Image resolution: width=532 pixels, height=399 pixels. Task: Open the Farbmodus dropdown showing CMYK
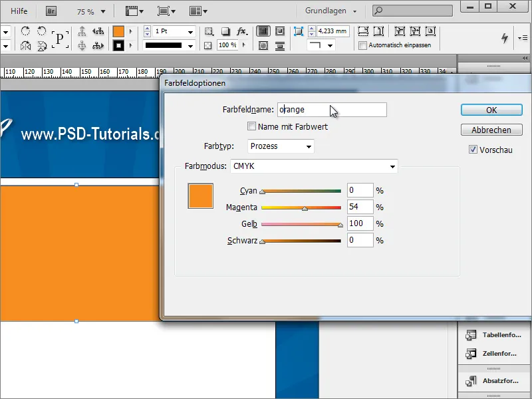313,166
